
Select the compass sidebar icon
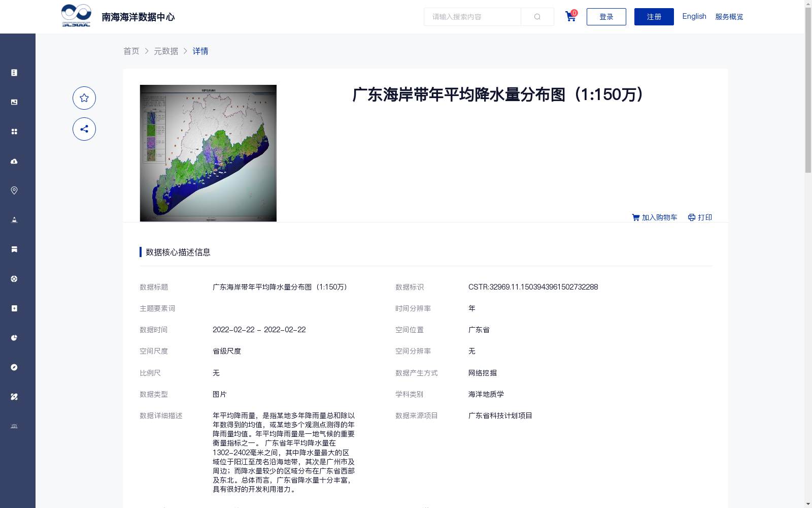click(x=14, y=367)
